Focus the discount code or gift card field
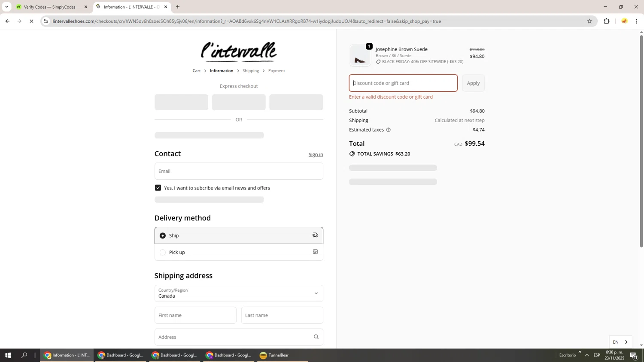Image resolution: width=644 pixels, height=362 pixels. tap(403, 83)
